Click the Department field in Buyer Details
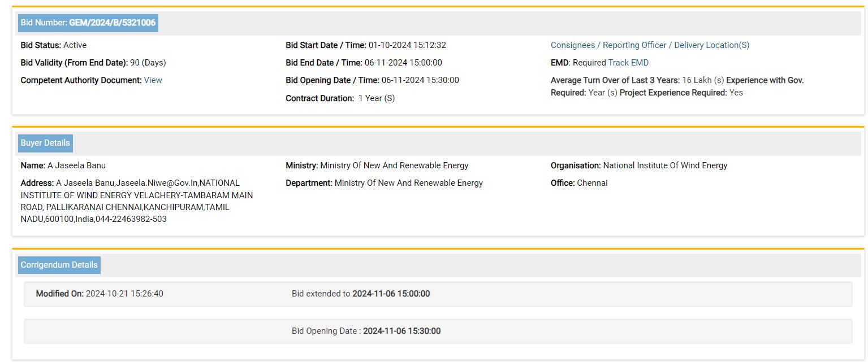 pos(384,183)
